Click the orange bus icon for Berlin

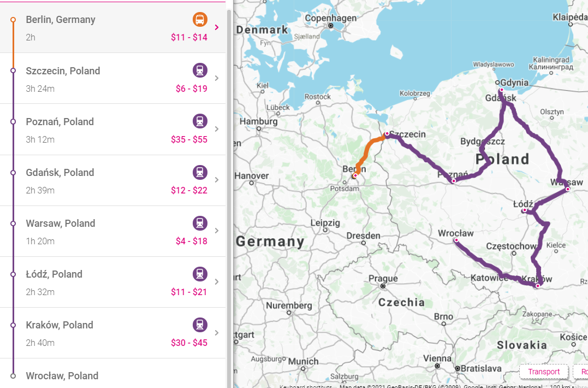(200, 20)
